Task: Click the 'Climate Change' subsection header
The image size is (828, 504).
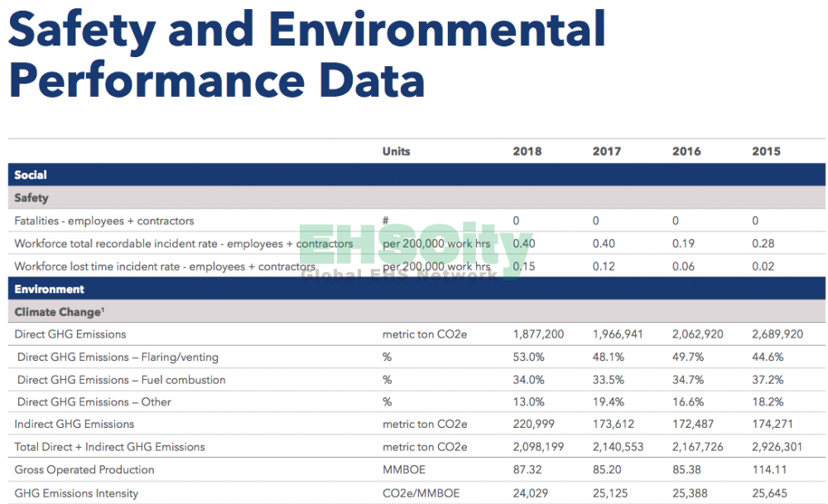Action: 57,313
